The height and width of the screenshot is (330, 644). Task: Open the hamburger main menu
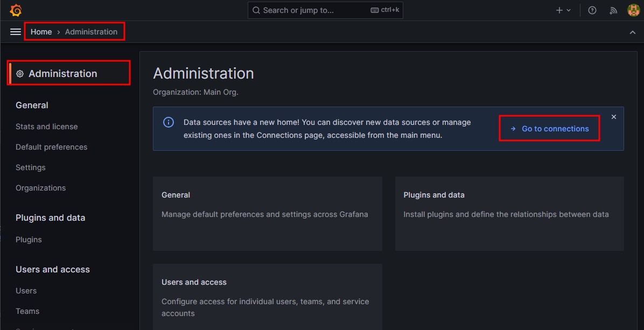(x=16, y=32)
